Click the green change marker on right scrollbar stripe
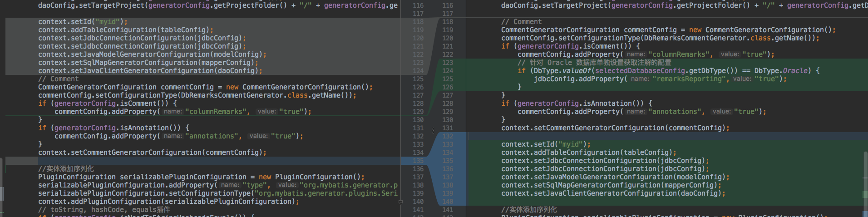The width and height of the screenshot is (868, 217). (865, 195)
